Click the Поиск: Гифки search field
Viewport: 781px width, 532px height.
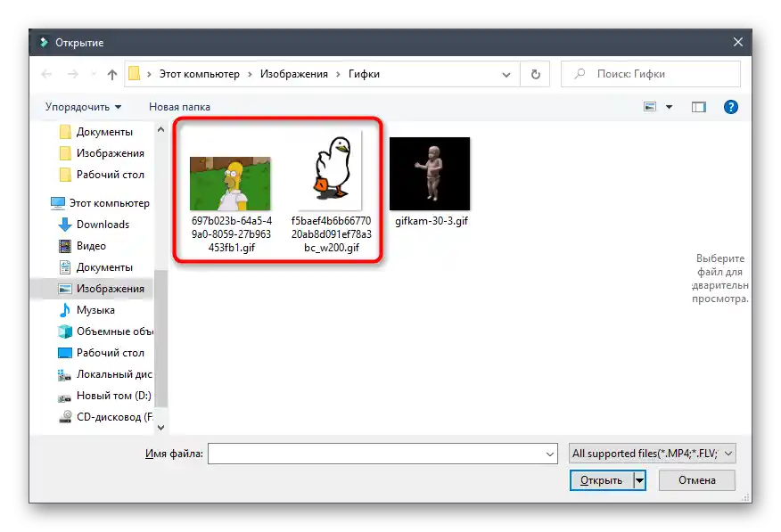651,74
